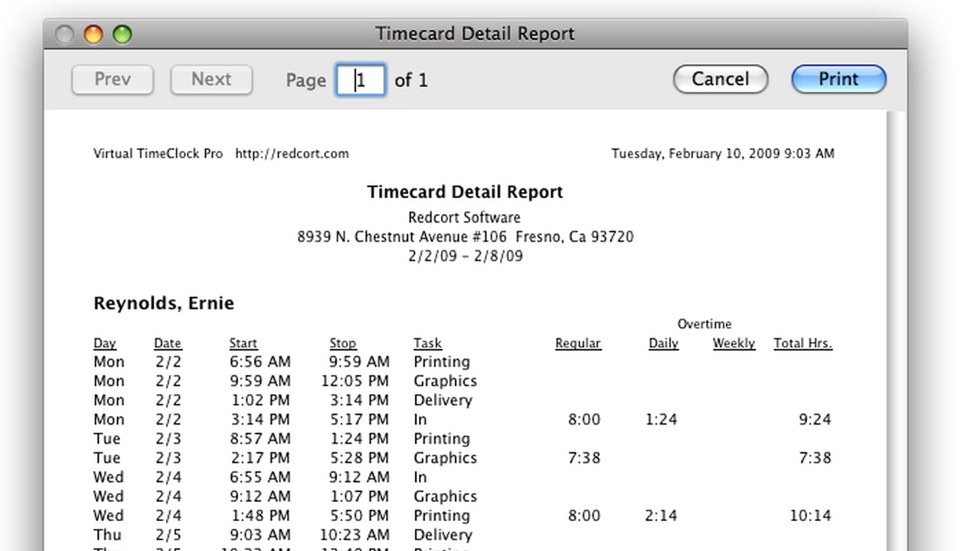Click stop time '5:17 PM'
The image size is (980, 551).
tap(360, 419)
